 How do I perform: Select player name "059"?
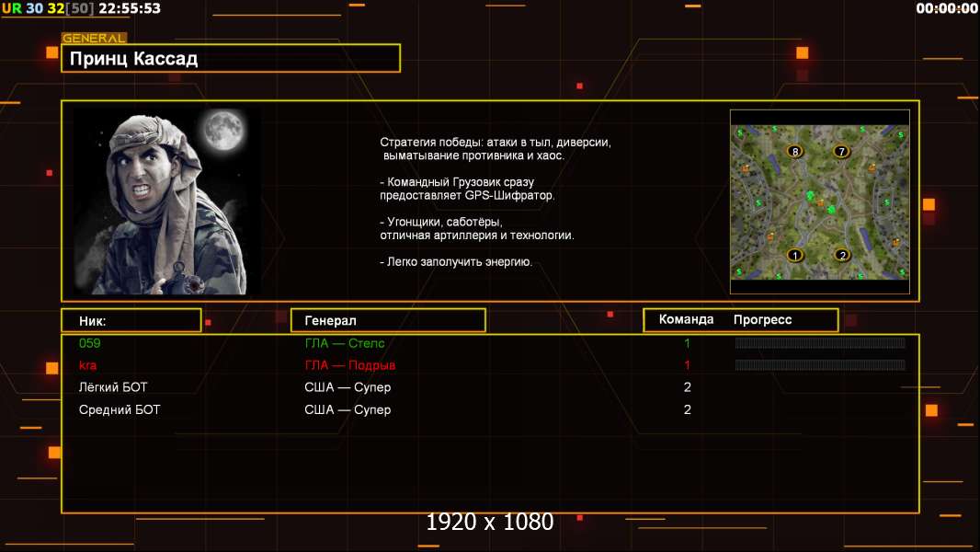89,343
